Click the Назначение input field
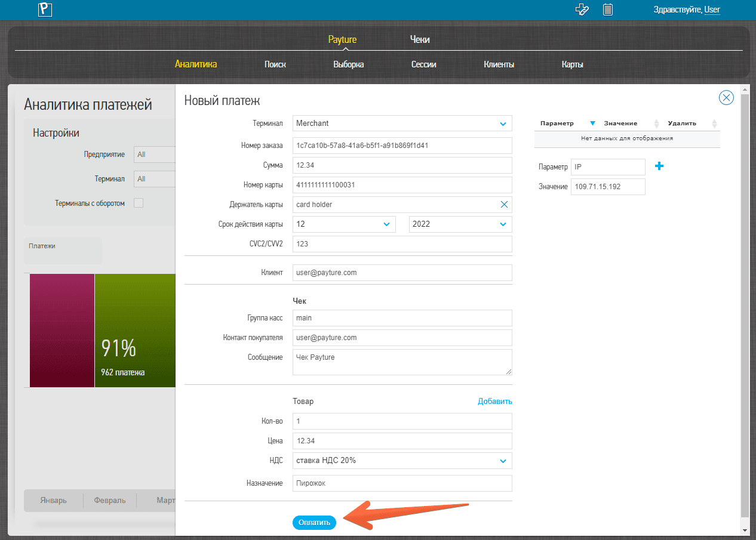 coord(402,483)
